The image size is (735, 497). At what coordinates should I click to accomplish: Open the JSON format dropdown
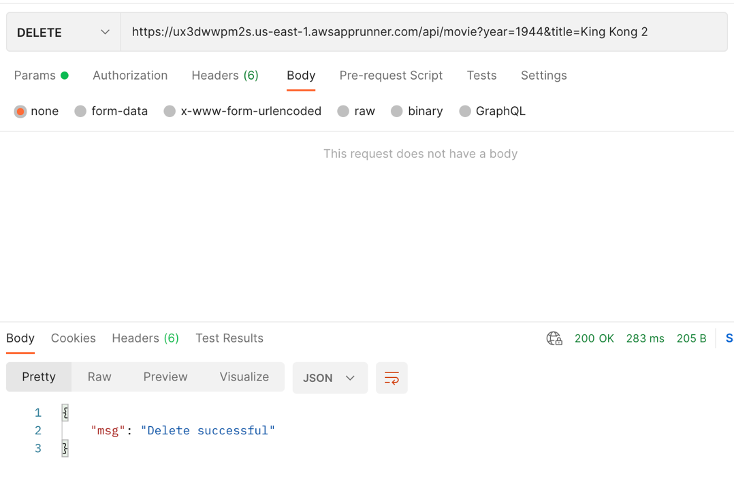[x=330, y=378]
